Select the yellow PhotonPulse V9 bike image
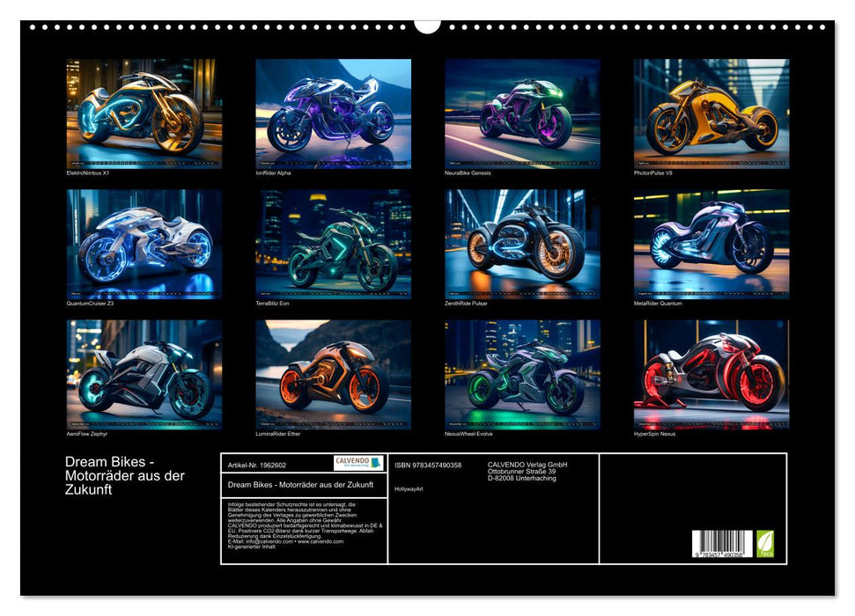855x616 pixels. 711,113
